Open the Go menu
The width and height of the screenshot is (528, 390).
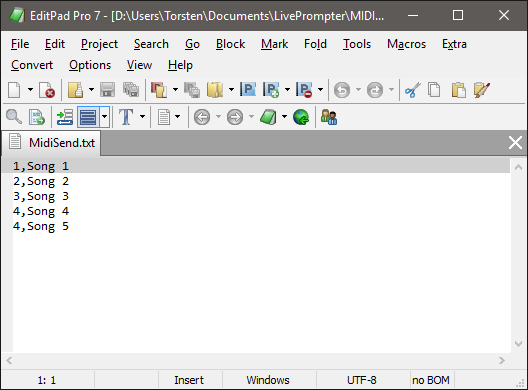(192, 44)
